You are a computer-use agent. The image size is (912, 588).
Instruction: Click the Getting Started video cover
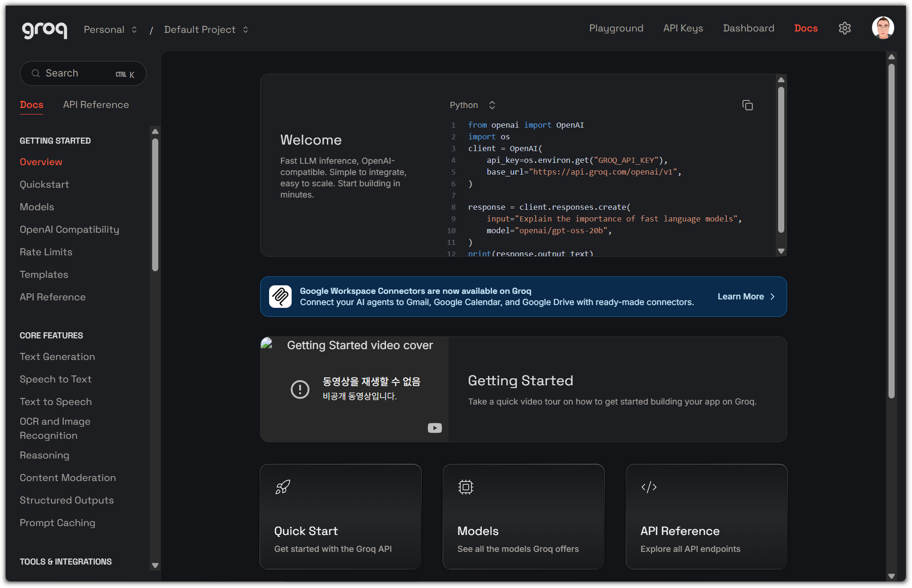(x=355, y=389)
